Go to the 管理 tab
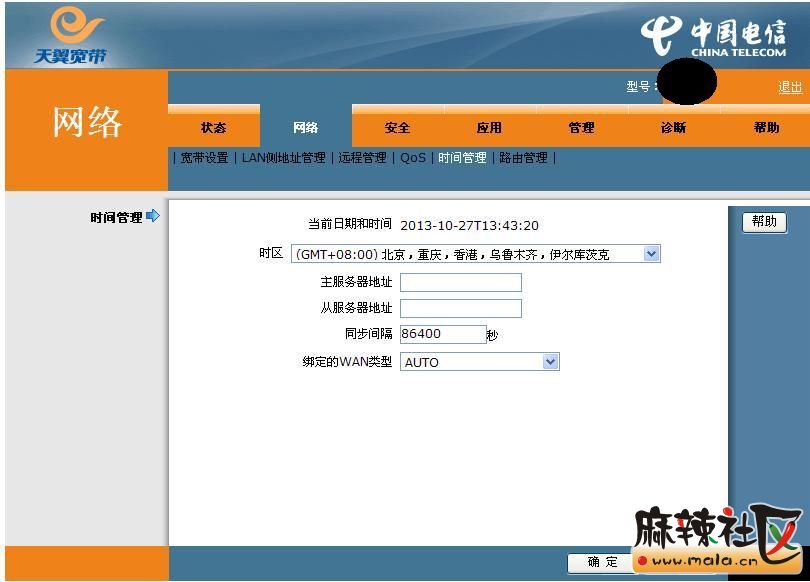Viewport: 810px width, 582px height. pos(581,128)
